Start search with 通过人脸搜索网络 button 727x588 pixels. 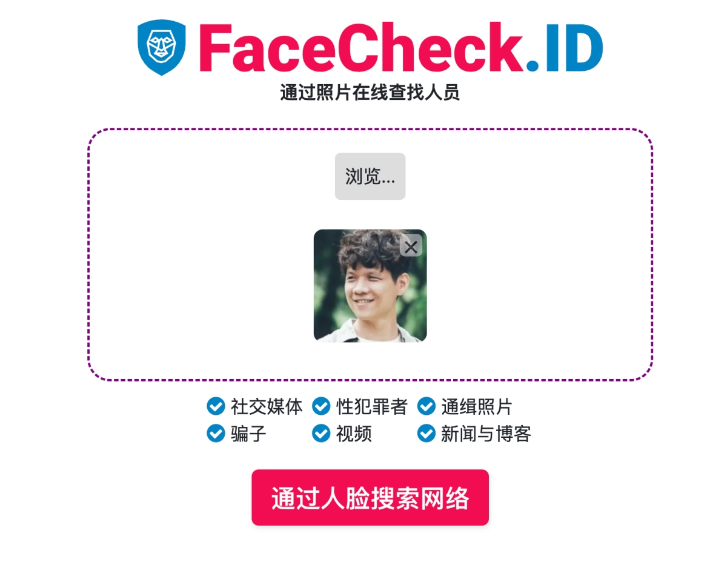coord(370,498)
